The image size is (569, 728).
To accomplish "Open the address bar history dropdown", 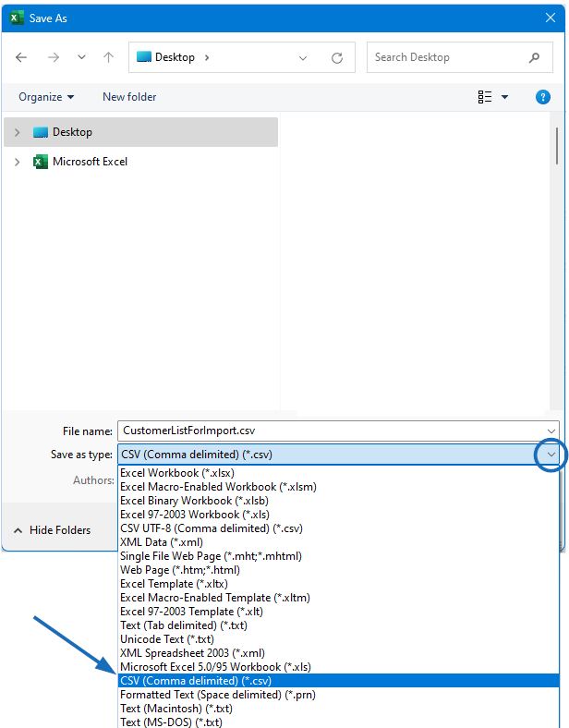I will tap(303, 57).
